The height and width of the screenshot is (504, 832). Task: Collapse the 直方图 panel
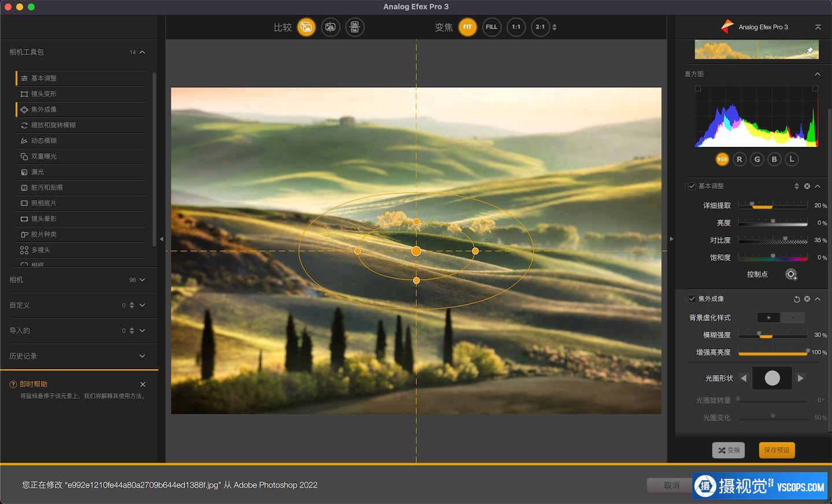click(817, 74)
